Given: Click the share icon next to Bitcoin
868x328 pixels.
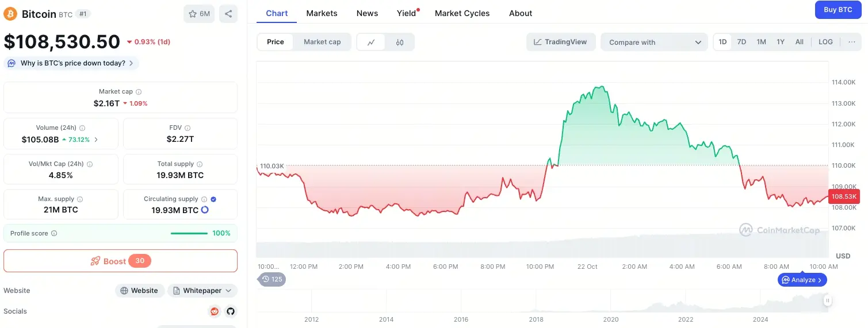Looking at the screenshot, I should (x=228, y=14).
